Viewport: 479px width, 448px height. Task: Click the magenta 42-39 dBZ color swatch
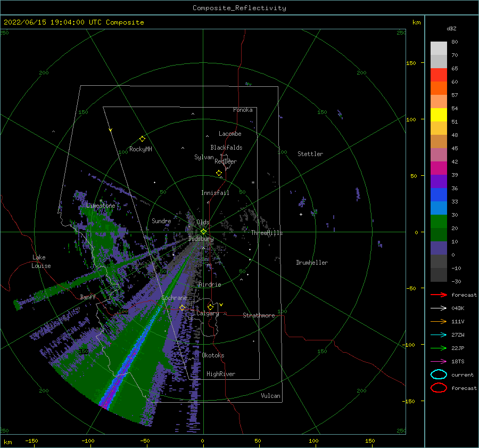tap(439, 168)
